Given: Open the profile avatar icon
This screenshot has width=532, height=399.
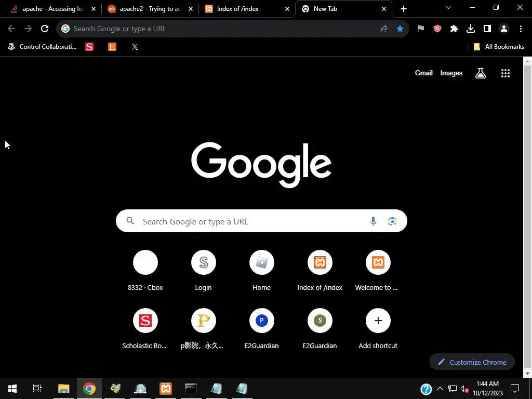Looking at the screenshot, I should pos(504,29).
